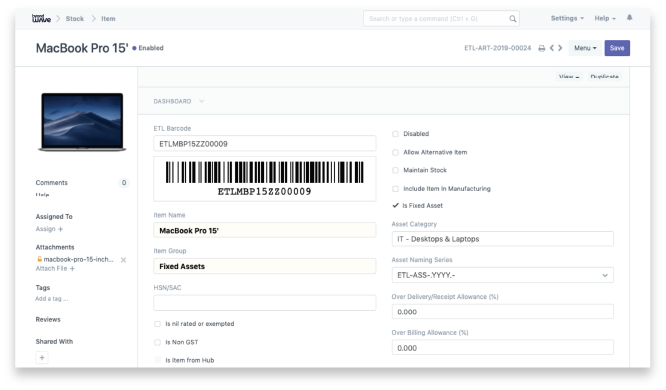This screenshot has width=666, height=390.
Task: Go to next item arrow
Action: tap(560, 48)
